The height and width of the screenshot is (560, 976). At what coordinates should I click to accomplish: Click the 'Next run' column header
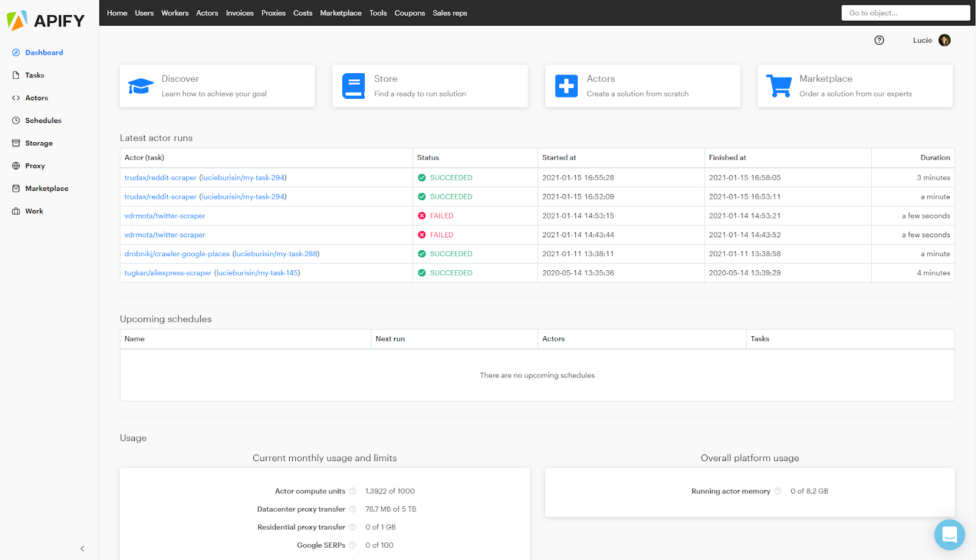[390, 339]
